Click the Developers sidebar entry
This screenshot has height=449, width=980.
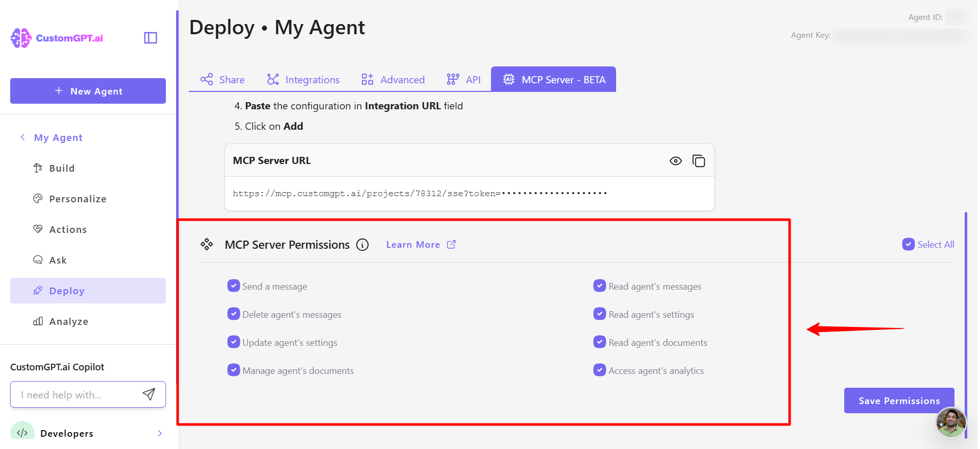point(88,433)
